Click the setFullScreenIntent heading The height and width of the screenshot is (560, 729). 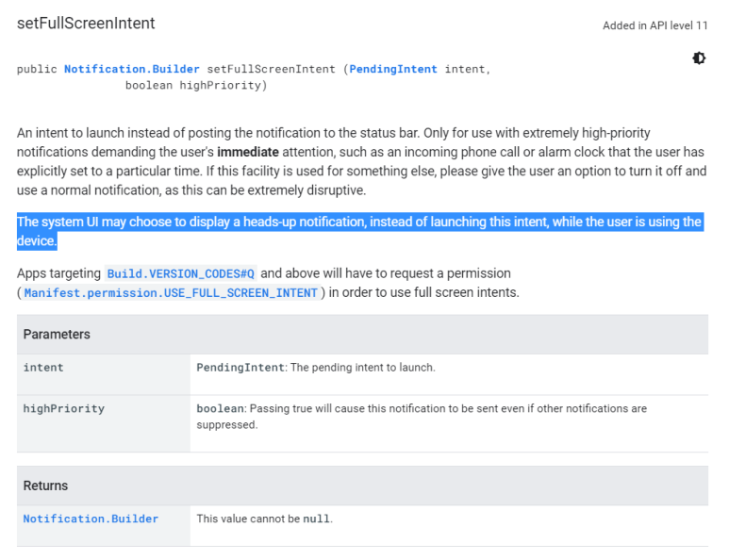[86, 23]
